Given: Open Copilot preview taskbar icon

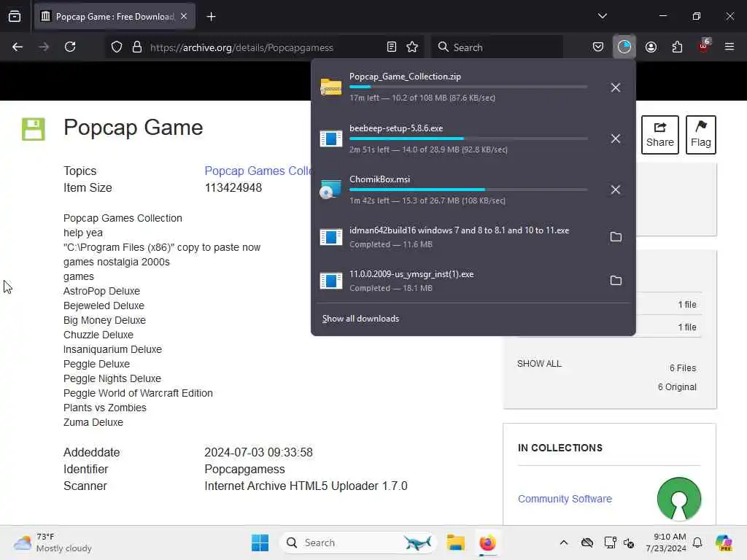Looking at the screenshot, I should tap(724, 542).
